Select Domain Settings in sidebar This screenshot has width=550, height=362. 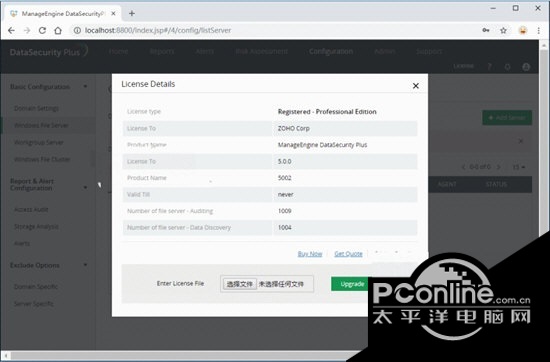coord(36,108)
